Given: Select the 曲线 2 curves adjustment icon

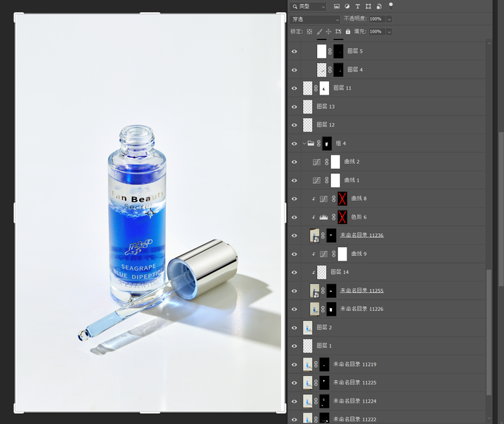Looking at the screenshot, I should point(317,162).
